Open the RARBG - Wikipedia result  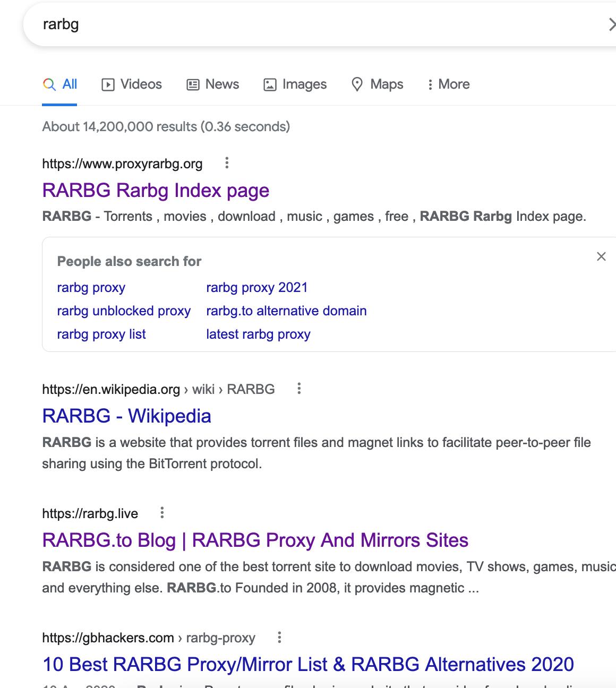[126, 416]
